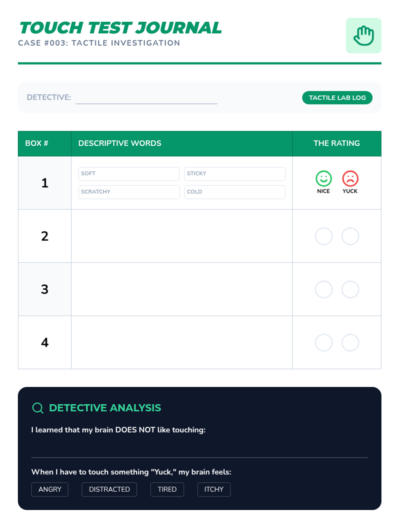
Task: Click the Tactile Lab Log badge
Action: [337, 98]
